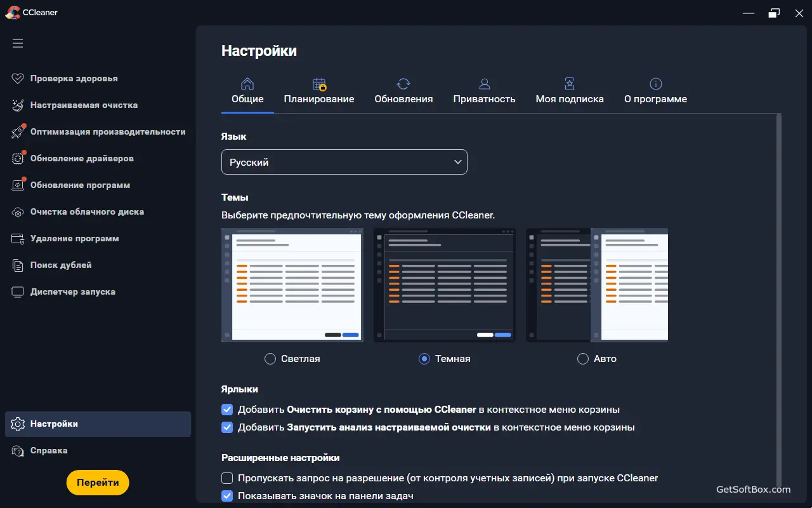Open Cloud Drive Cleaner sidebar icon

[x=18, y=212]
